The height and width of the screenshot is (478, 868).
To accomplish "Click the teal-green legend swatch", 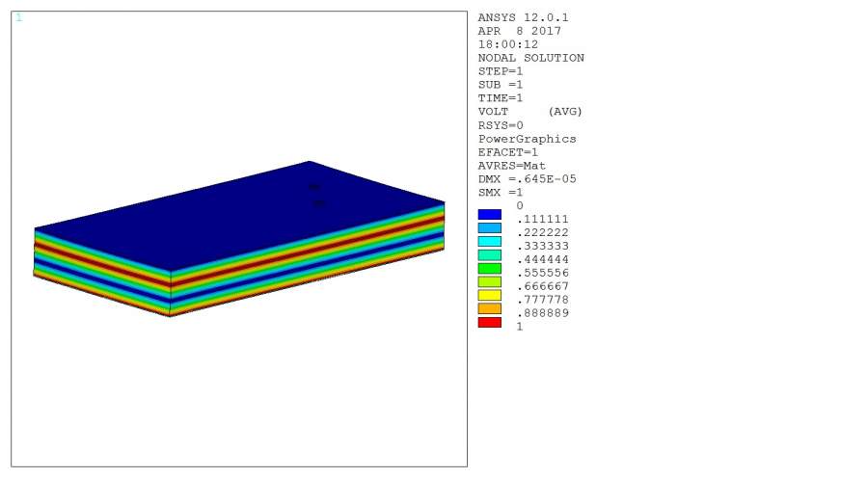I will click(489, 255).
